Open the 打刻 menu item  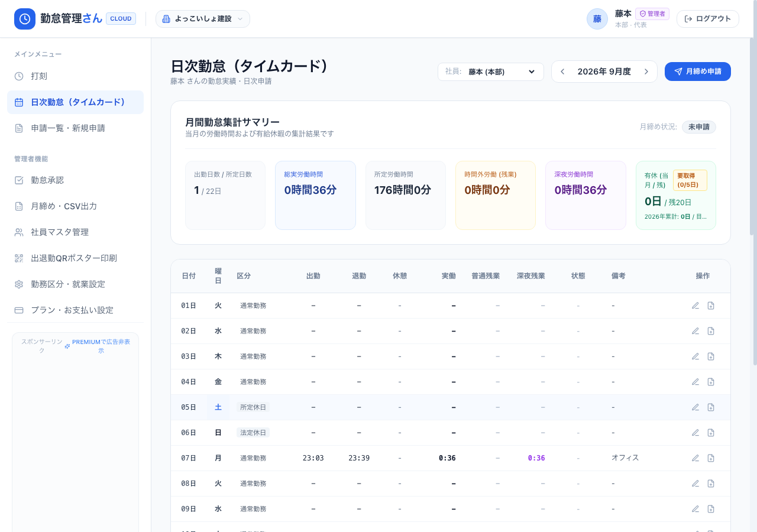(x=75, y=76)
